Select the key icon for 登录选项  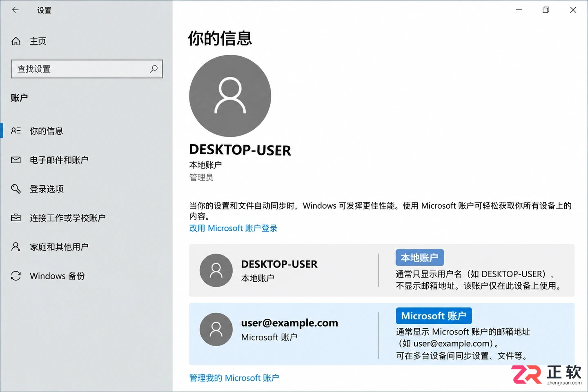point(16,189)
